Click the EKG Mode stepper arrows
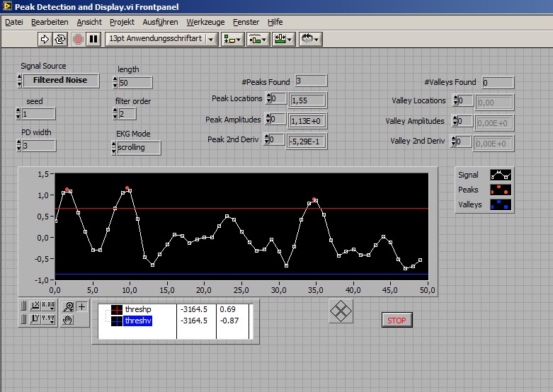 (113, 148)
